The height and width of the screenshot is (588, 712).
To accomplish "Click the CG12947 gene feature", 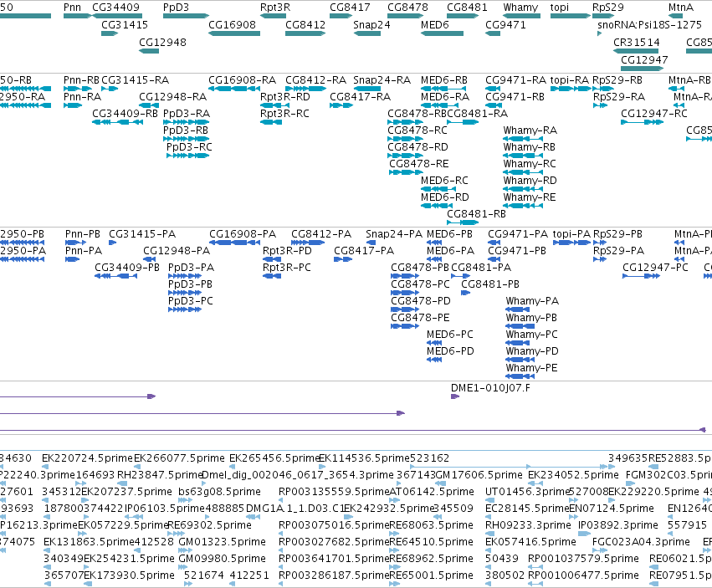I will tap(642, 69).
